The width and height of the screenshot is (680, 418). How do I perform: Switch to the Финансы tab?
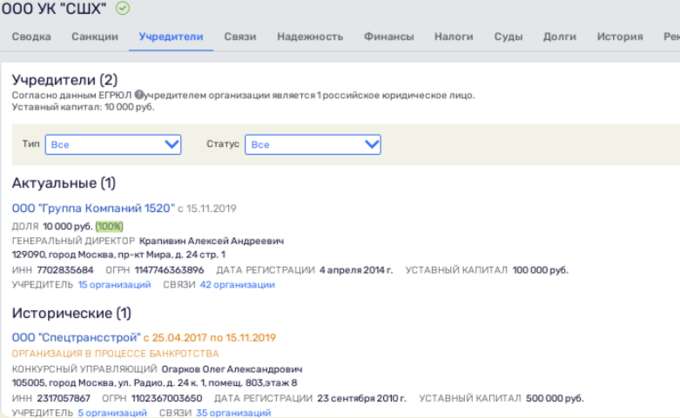(x=389, y=36)
